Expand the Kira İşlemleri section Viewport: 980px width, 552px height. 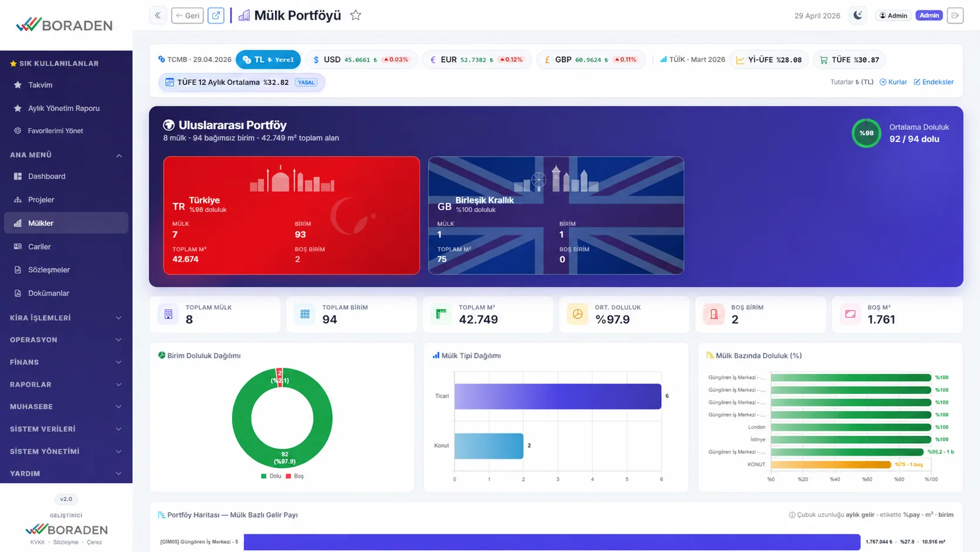point(66,317)
